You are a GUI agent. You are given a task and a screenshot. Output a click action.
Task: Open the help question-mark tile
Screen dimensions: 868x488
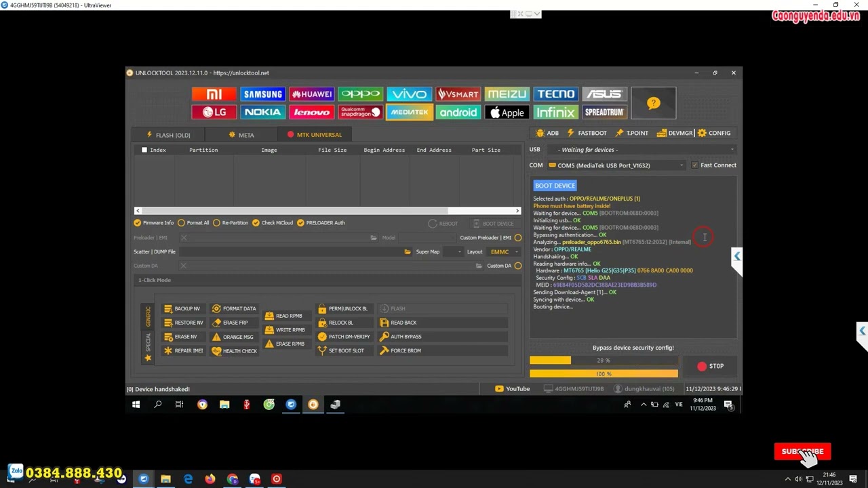click(653, 103)
